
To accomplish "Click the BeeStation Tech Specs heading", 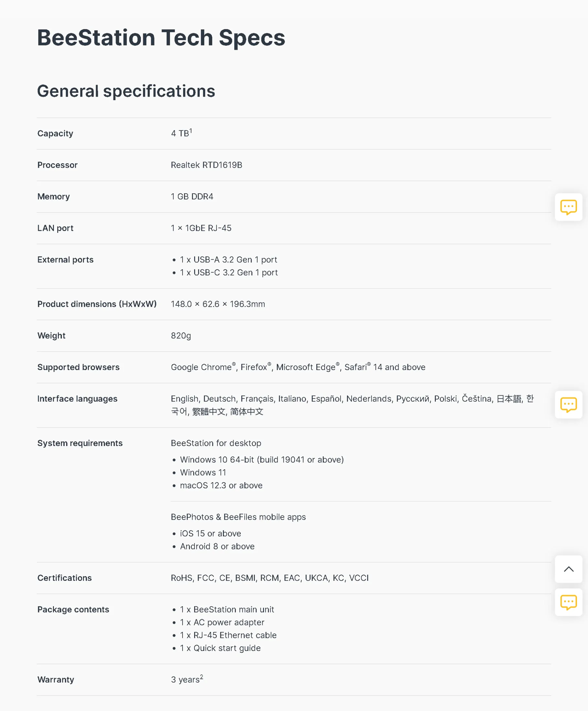I will point(161,37).
